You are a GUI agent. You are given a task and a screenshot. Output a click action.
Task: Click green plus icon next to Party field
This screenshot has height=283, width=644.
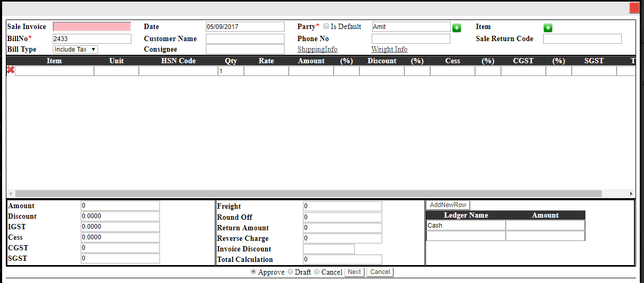457,28
